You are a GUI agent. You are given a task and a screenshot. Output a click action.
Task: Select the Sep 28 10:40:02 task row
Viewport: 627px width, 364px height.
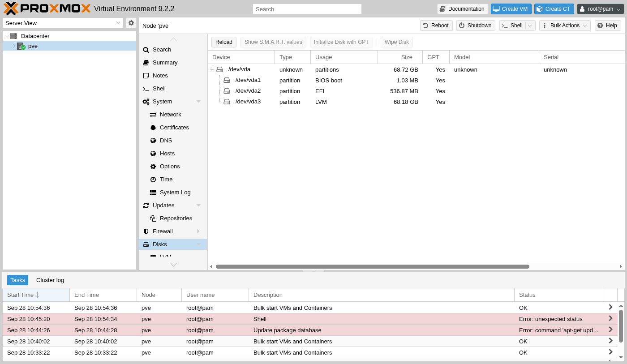point(310,341)
